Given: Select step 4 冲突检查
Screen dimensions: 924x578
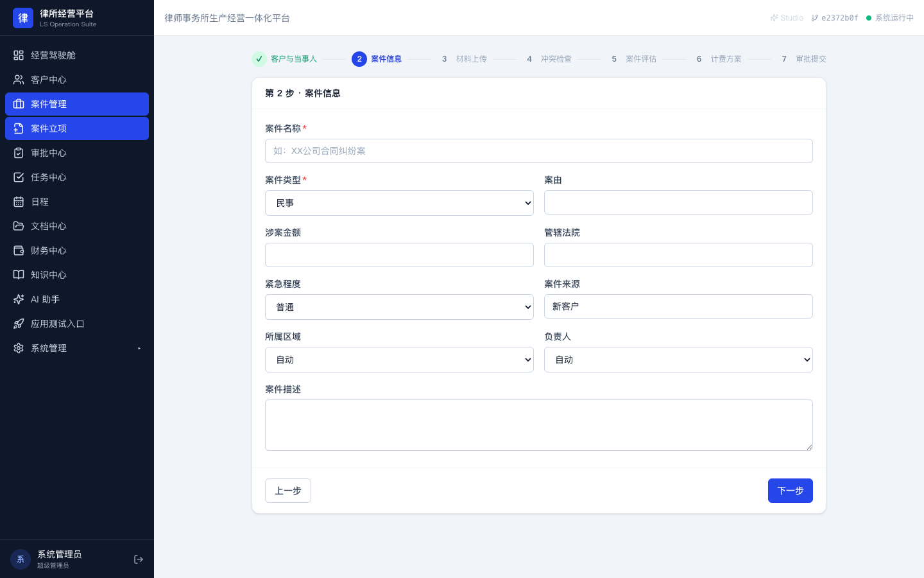Looking at the screenshot, I should [547, 59].
